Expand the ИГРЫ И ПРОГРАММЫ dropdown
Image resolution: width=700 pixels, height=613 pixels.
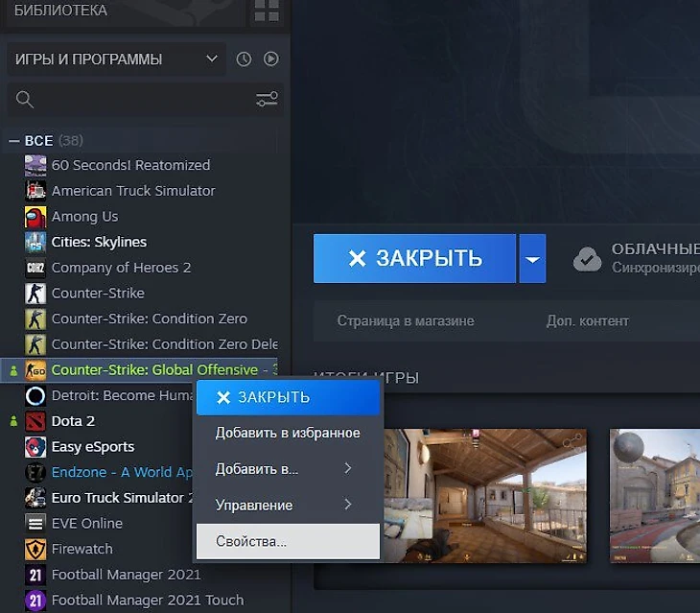point(212,59)
